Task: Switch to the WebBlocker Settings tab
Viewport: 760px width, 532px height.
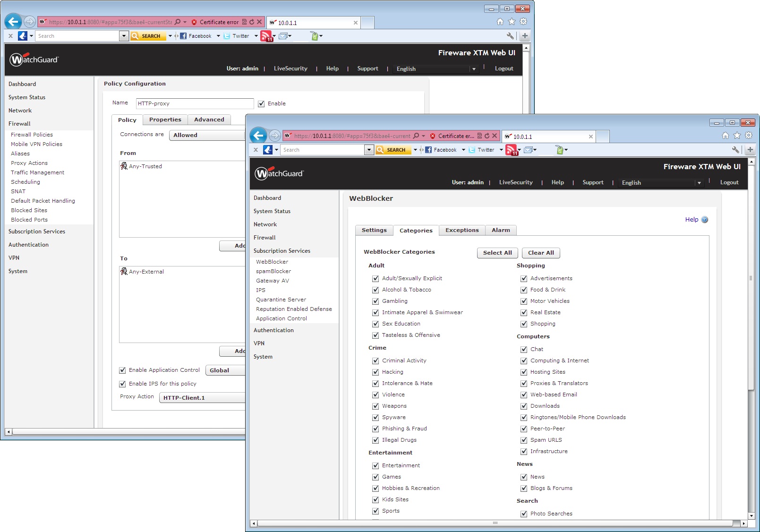Action: [x=374, y=230]
